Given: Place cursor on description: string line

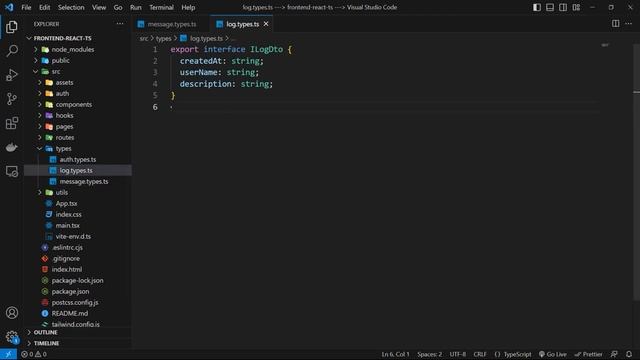Looking at the screenshot, I should [226, 84].
